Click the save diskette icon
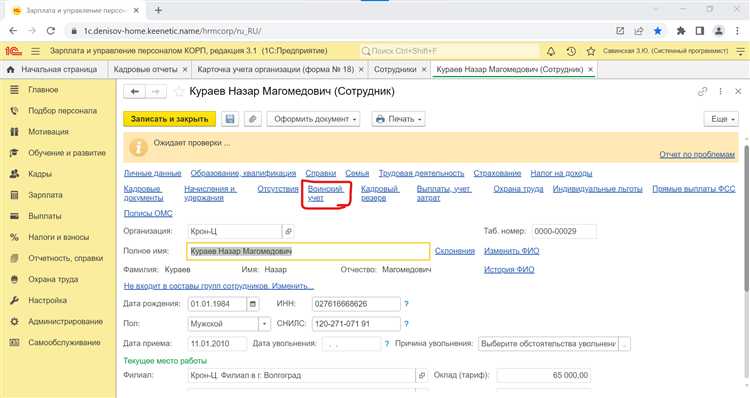Image resolution: width=750 pixels, height=398 pixels. tap(230, 119)
